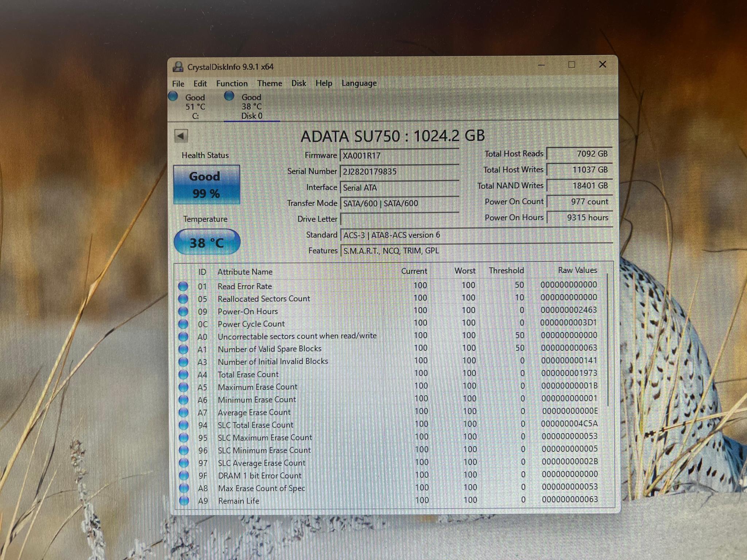Open the Theme menu
The height and width of the screenshot is (560, 747).
pyautogui.click(x=270, y=83)
